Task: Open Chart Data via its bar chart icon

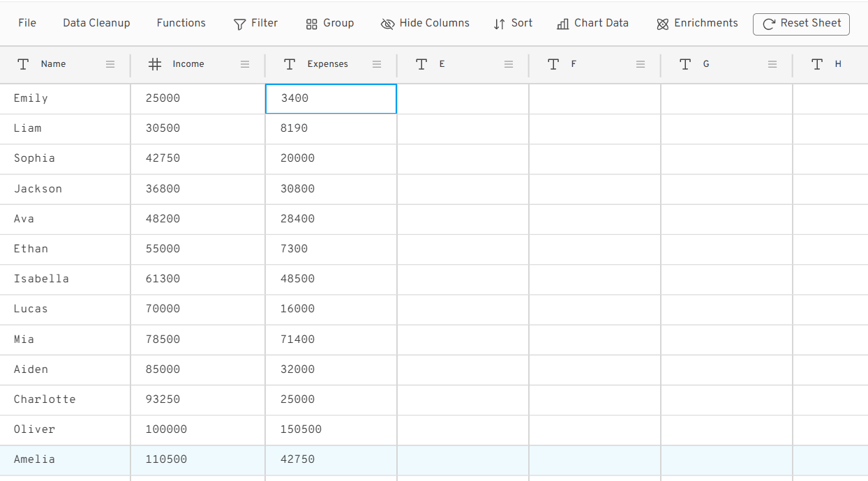Action: point(562,23)
